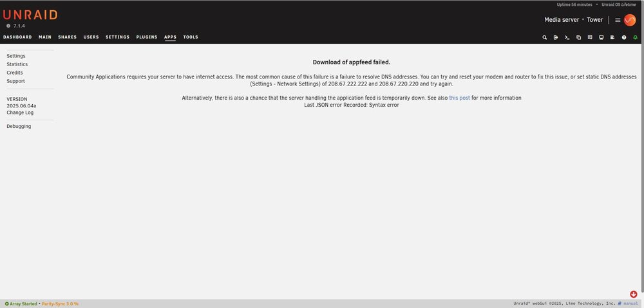Click the 'Uptime 56 minutes' text
Viewport: 644px width, 308px height.
click(574, 5)
